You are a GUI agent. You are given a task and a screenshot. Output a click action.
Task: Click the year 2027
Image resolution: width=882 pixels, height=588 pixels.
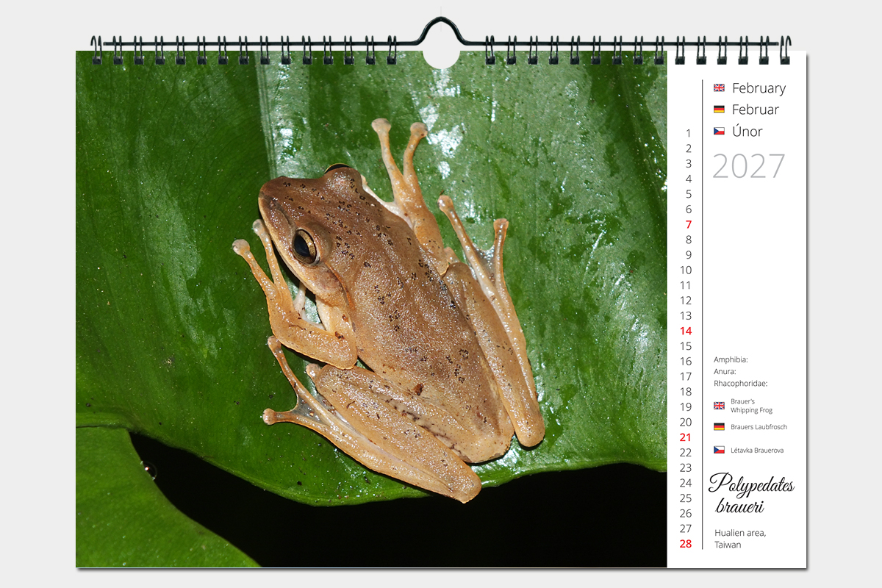click(x=748, y=167)
